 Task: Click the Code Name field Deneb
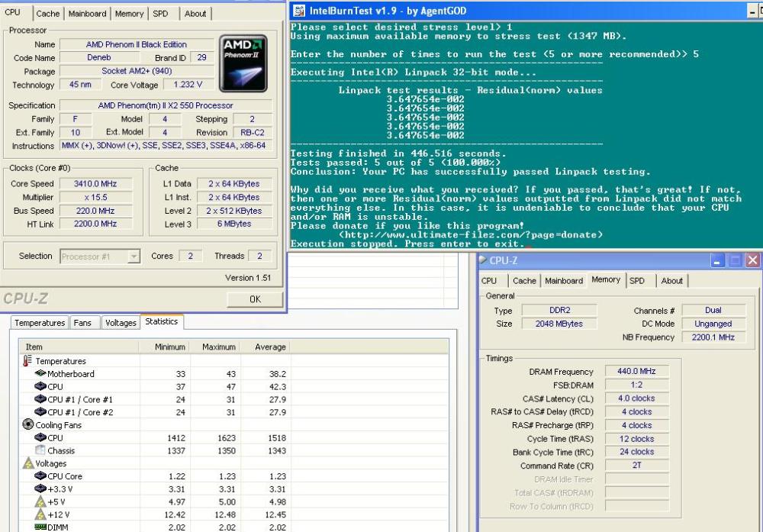click(99, 57)
